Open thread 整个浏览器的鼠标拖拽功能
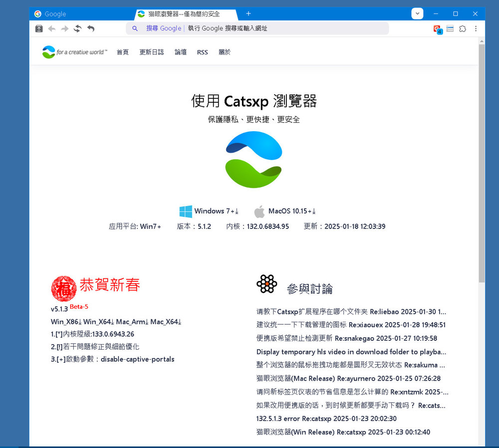 coord(351,365)
